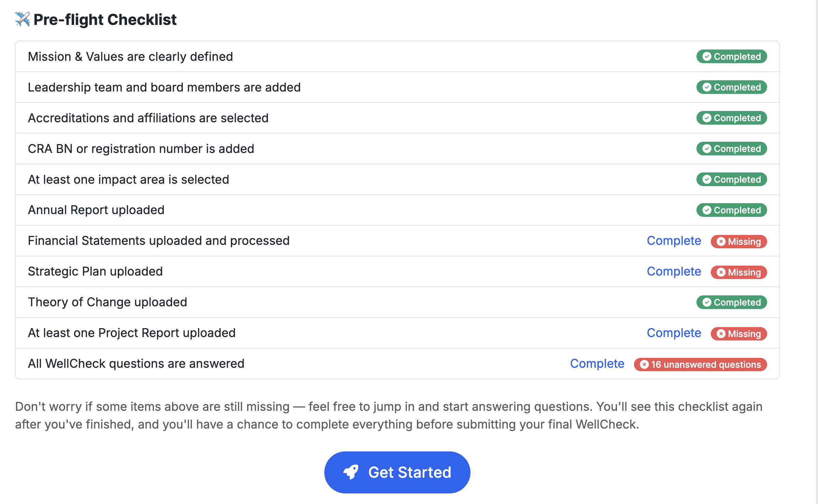Open Complete link for Financial Statements
This screenshot has width=818, height=504.
click(674, 241)
